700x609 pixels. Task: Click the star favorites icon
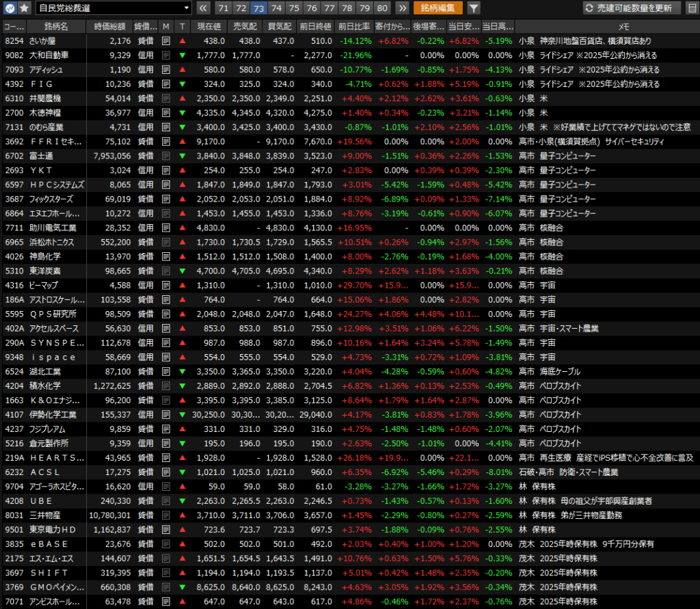coord(24,8)
